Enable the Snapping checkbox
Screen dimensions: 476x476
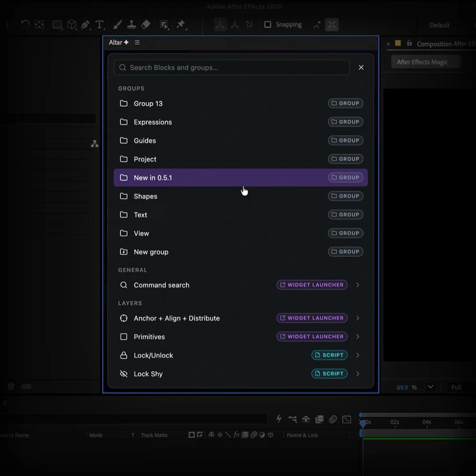[x=268, y=24]
